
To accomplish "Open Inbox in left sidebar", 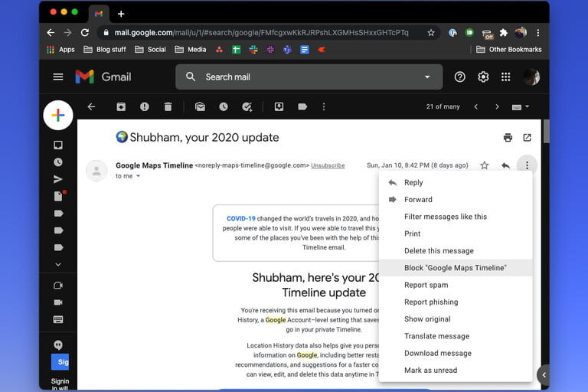I will (58, 145).
